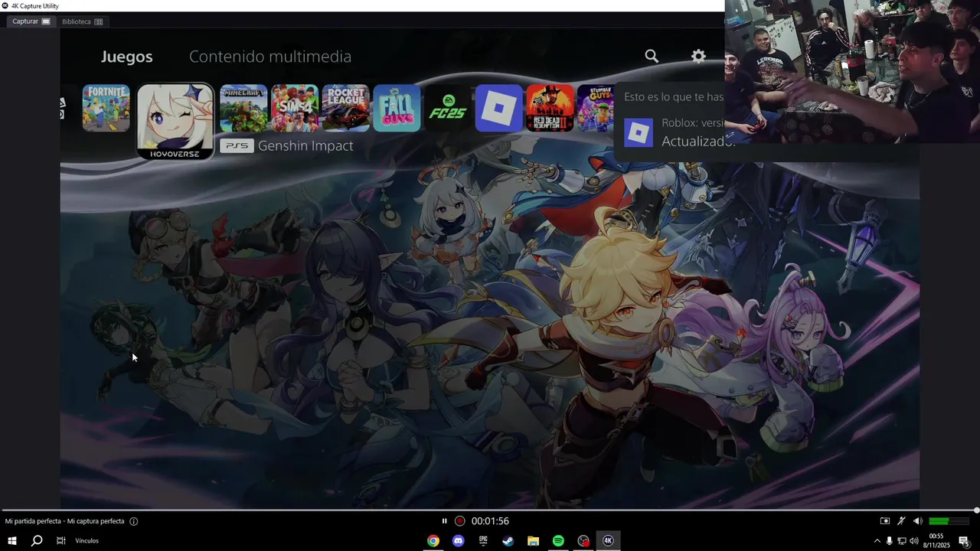Open the 4K Capture Utility taskbar icon
Screen dimensions: 980x551
(608, 541)
